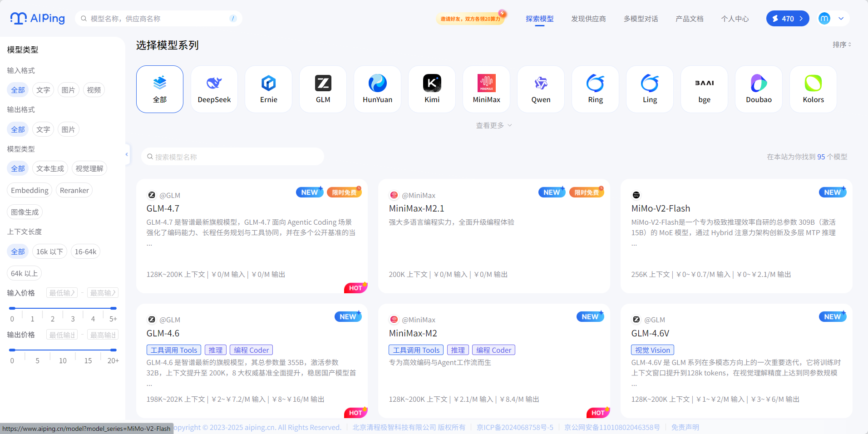This screenshot has width=868, height=434.
Task: Open the 多模型对话 menu item
Action: [x=641, y=19]
